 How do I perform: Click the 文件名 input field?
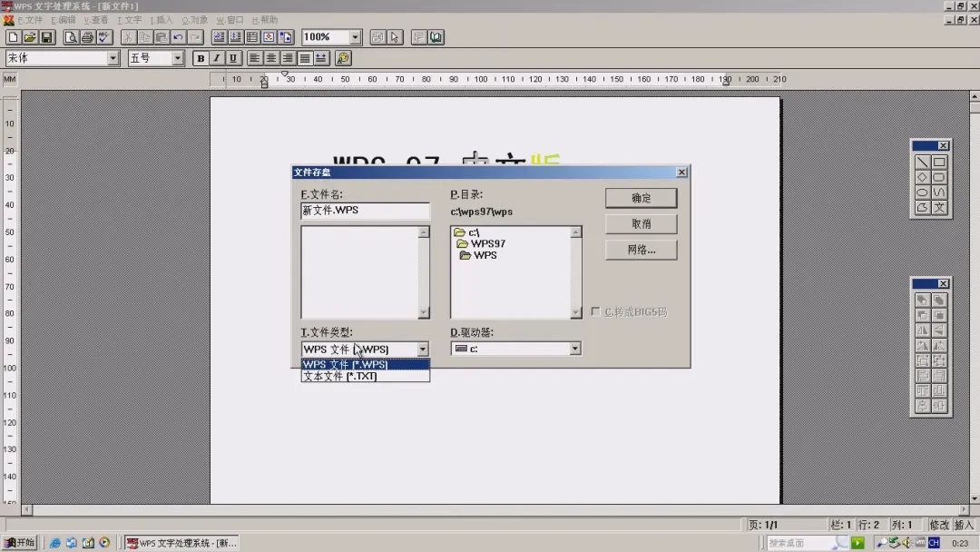pyautogui.click(x=365, y=211)
